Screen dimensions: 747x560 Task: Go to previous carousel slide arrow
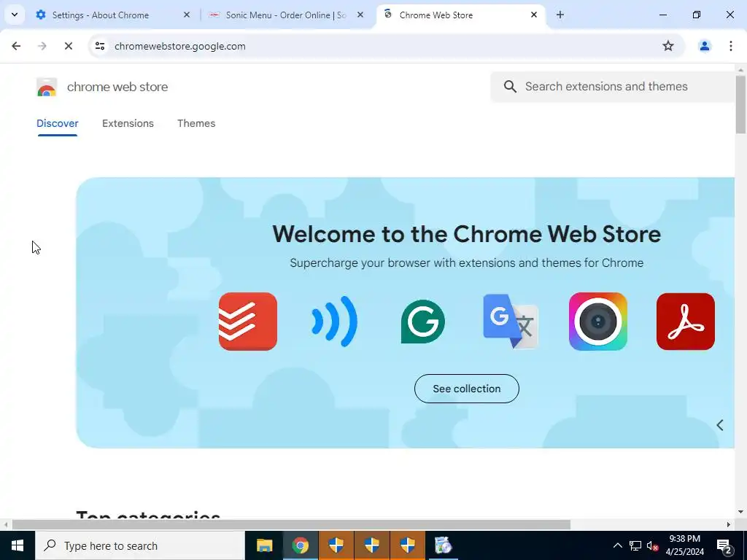(720, 425)
